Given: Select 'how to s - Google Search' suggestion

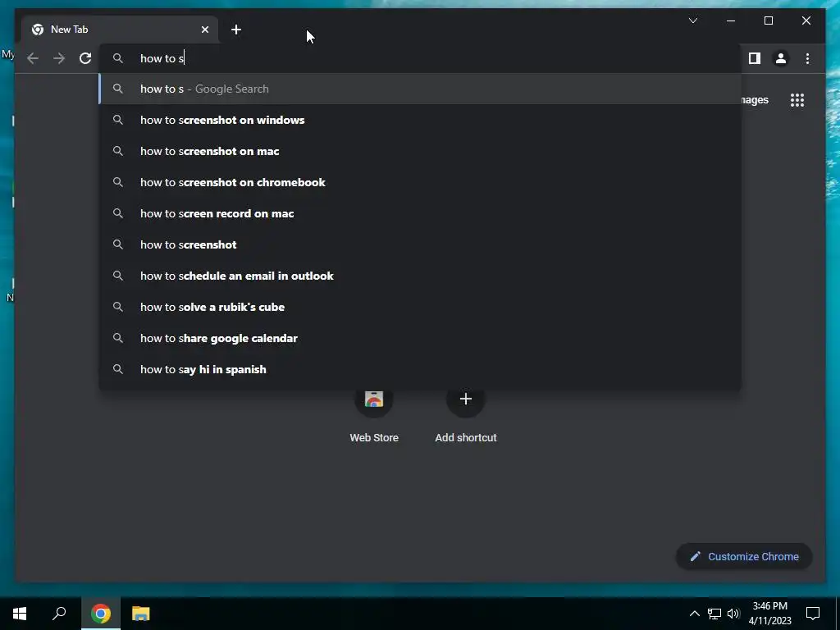Looking at the screenshot, I should 420,89.
